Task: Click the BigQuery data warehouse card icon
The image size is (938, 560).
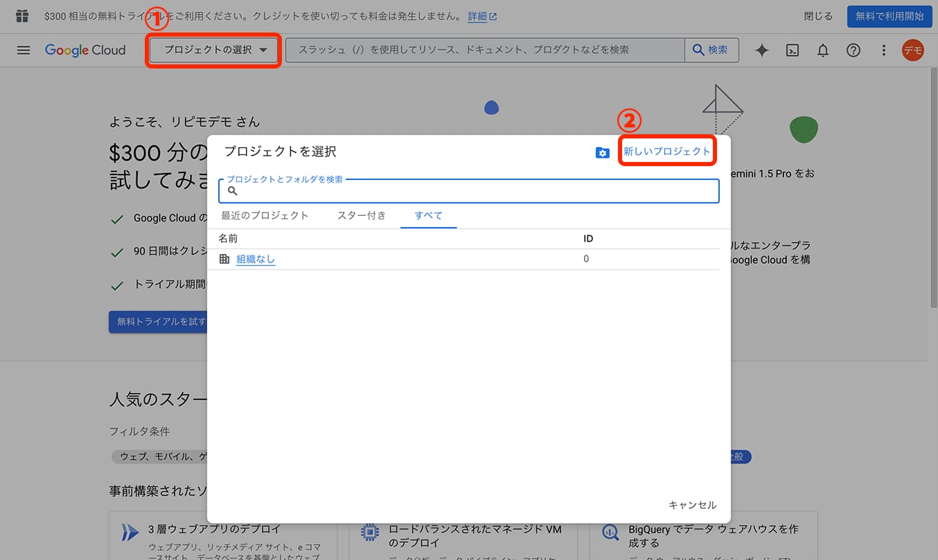Action: [610, 532]
